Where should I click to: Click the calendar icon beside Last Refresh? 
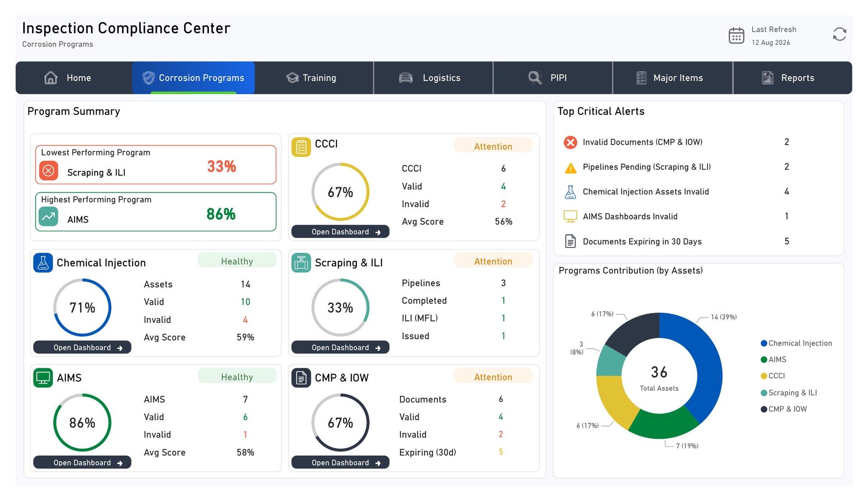736,35
